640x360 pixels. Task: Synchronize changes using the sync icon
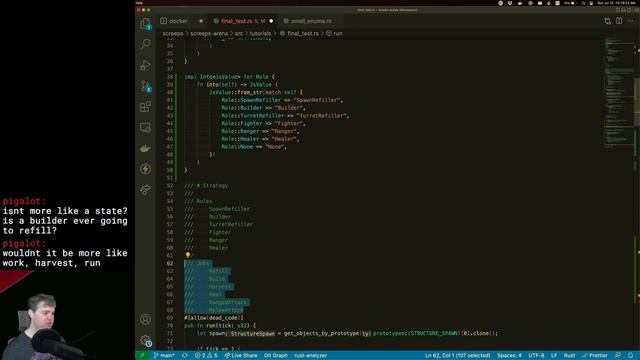[184, 356]
